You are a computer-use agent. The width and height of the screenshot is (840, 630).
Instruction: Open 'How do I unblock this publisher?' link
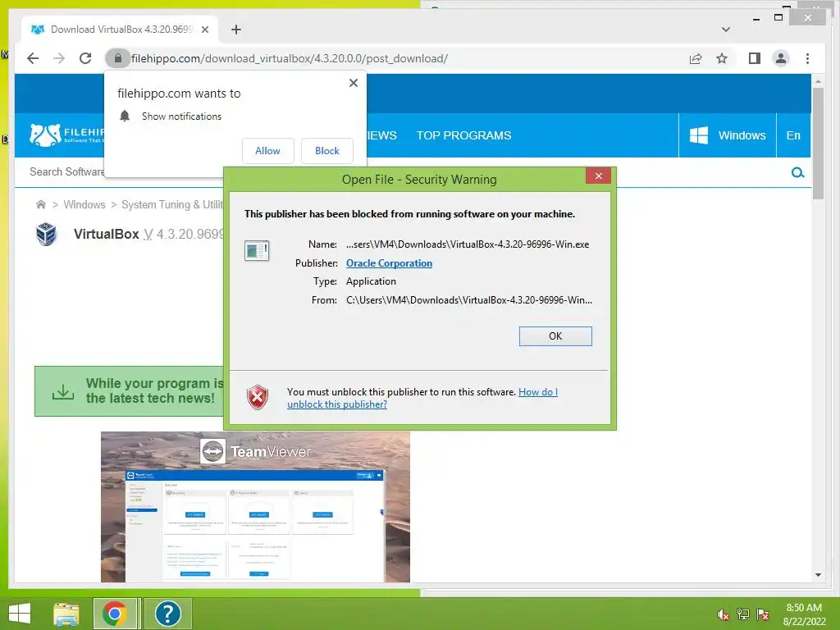[x=422, y=398]
